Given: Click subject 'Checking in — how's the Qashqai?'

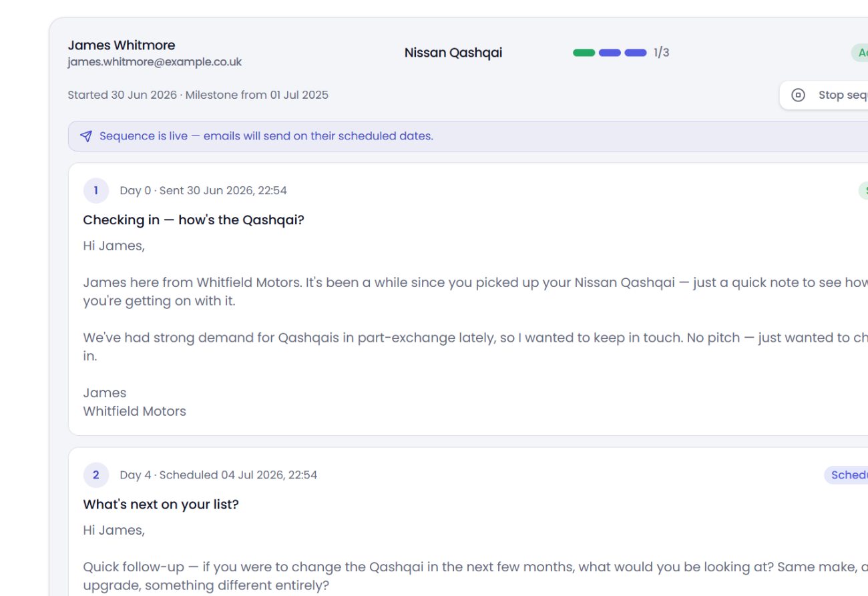Looking at the screenshot, I should pos(194,220).
